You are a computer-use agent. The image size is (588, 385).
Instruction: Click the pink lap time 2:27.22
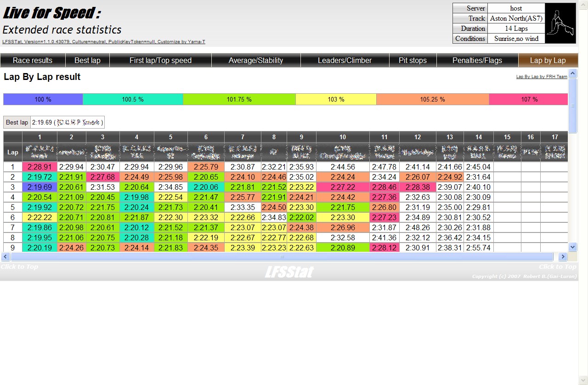pos(343,187)
